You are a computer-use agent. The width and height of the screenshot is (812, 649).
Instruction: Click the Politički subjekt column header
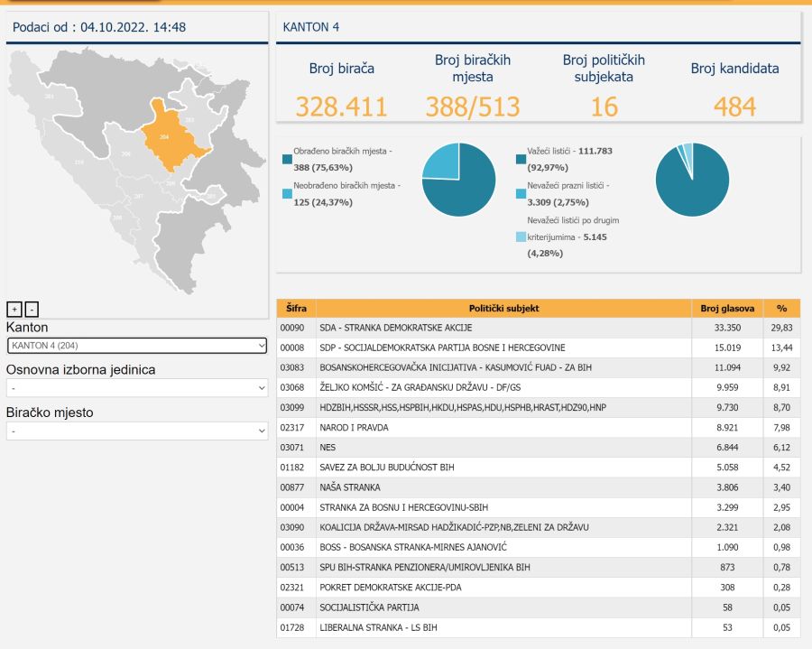click(503, 308)
